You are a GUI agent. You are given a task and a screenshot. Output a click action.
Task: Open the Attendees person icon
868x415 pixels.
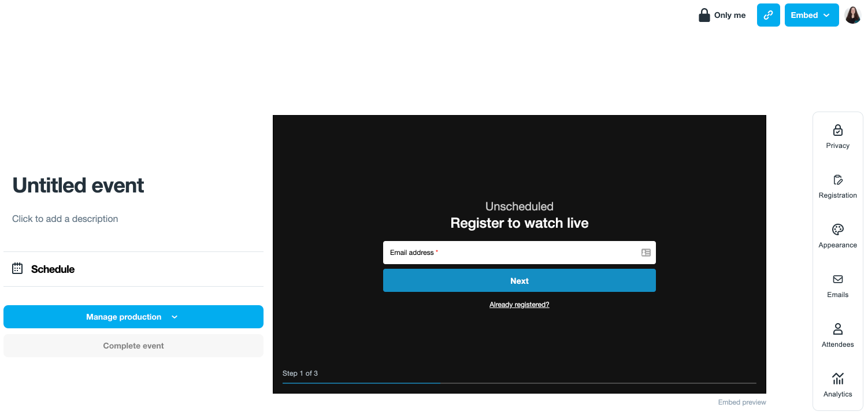(x=837, y=329)
